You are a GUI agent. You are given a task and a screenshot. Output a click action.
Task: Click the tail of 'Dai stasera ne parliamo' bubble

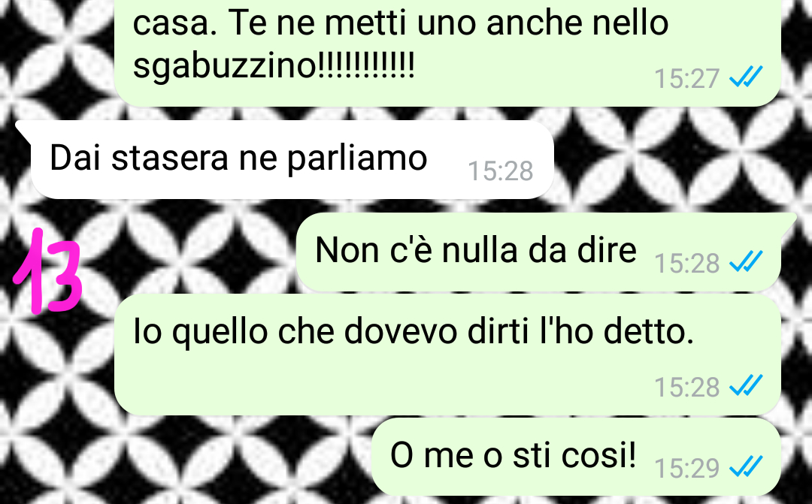23,131
